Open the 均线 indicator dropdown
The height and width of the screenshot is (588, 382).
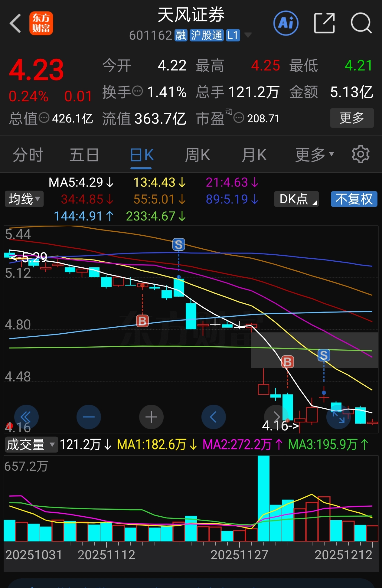pos(24,199)
